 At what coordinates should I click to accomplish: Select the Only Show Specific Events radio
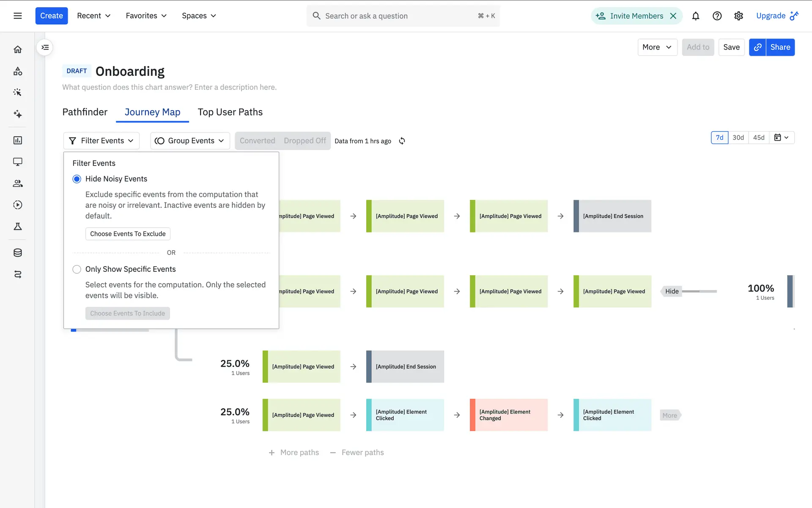(x=77, y=269)
